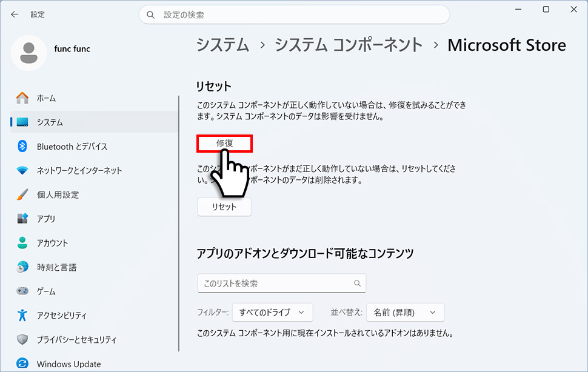Open アプリ settings page
Viewport: 588px width, 372px height.
(x=94, y=218)
